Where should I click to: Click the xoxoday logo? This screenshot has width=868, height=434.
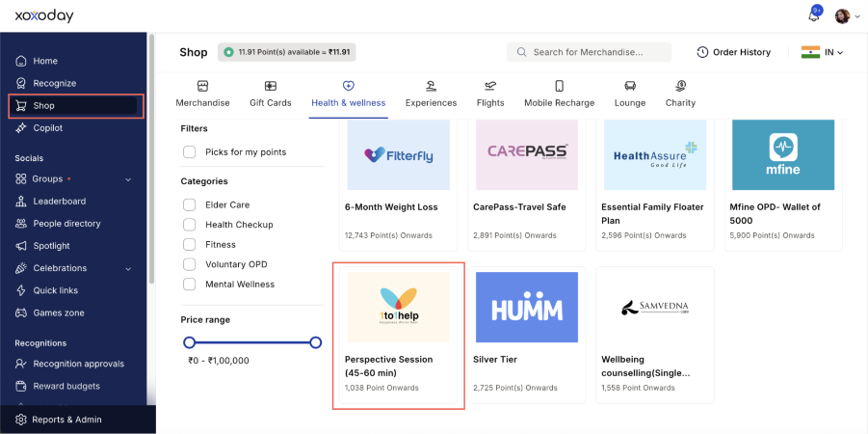[44, 16]
